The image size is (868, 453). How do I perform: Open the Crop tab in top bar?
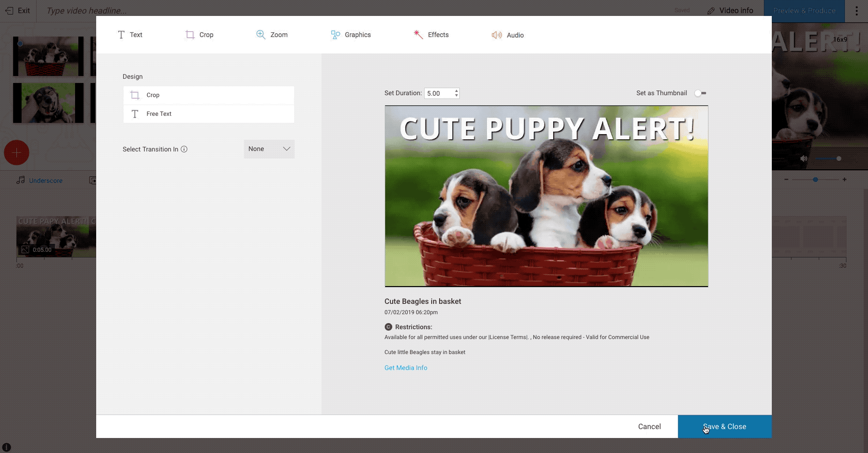point(199,35)
